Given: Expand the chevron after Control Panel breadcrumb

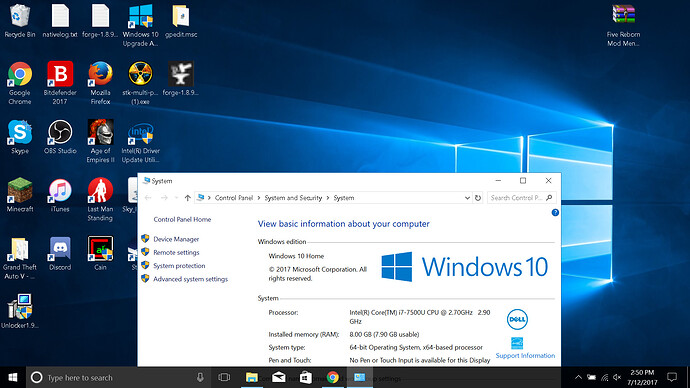Looking at the screenshot, I should pos(259,198).
